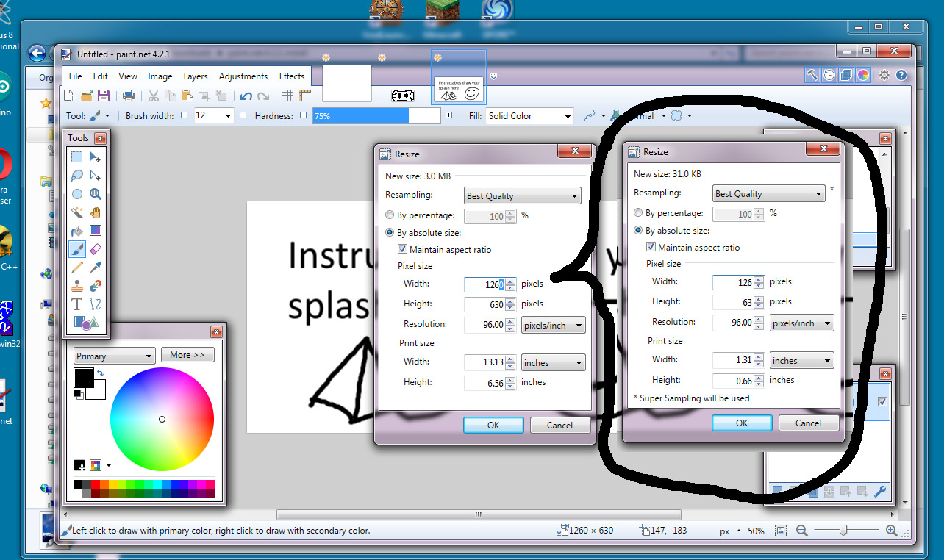The image size is (944, 560).
Task: Open the Edit menu
Action: [101, 76]
